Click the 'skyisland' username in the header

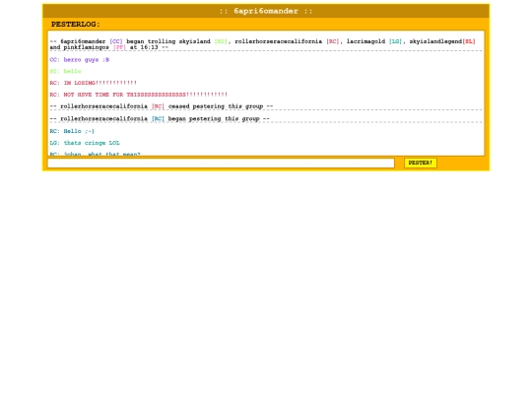[x=195, y=41]
